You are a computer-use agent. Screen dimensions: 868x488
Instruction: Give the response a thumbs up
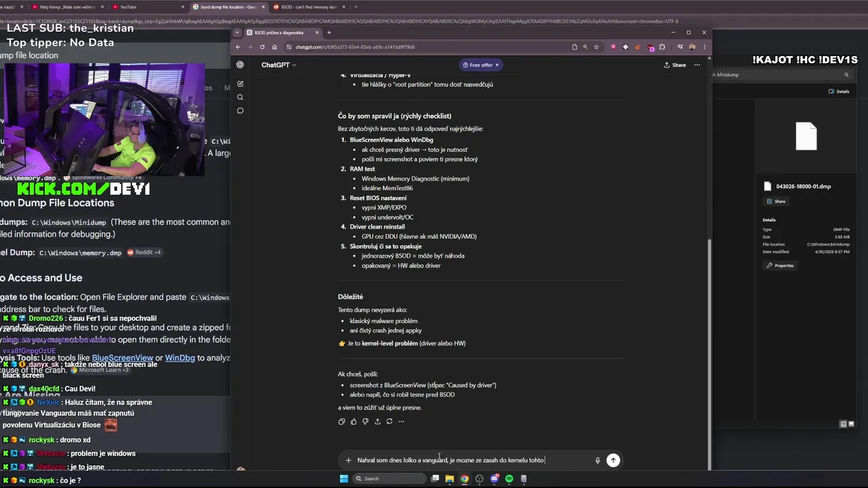353,422
